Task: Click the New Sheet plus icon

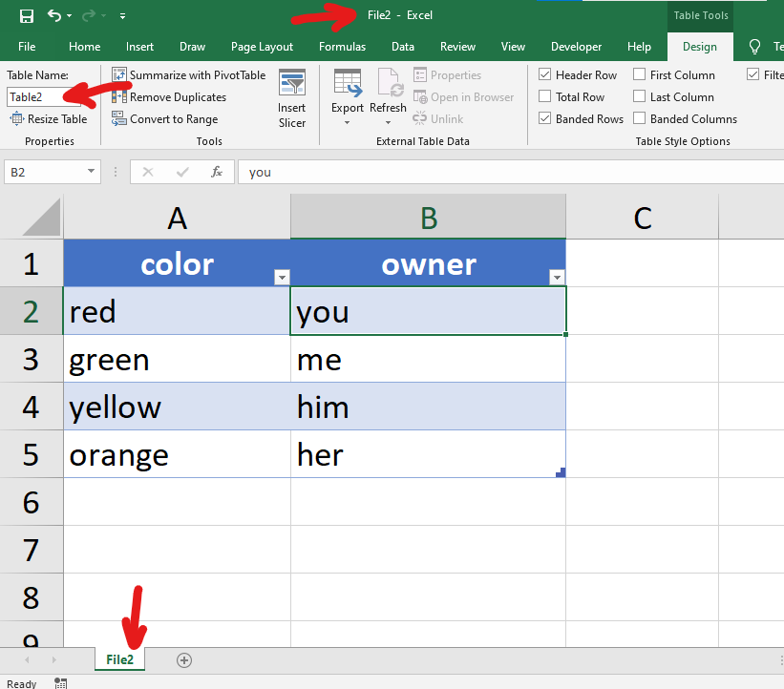Action: 184,660
